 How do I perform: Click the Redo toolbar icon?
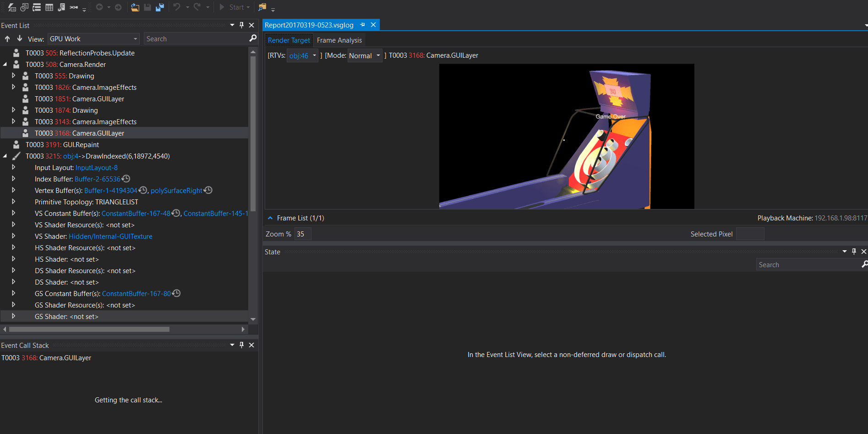(196, 7)
